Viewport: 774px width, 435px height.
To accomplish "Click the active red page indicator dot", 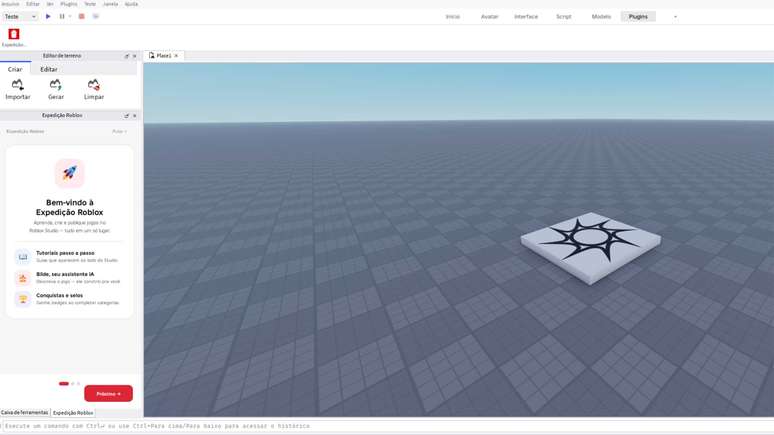I will [x=64, y=384].
